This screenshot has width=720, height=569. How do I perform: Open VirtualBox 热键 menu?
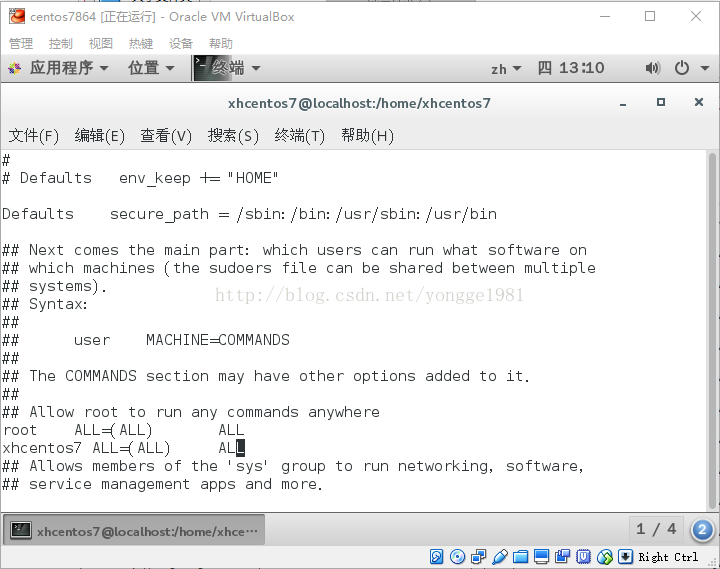141,44
